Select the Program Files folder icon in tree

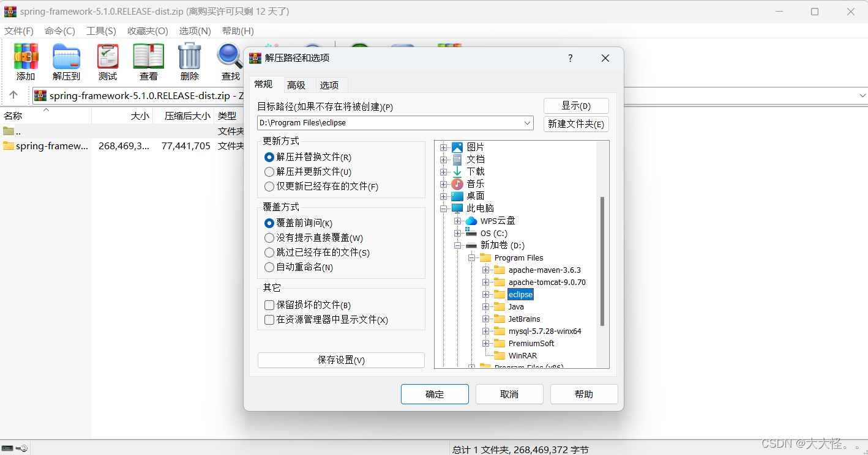coord(485,257)
